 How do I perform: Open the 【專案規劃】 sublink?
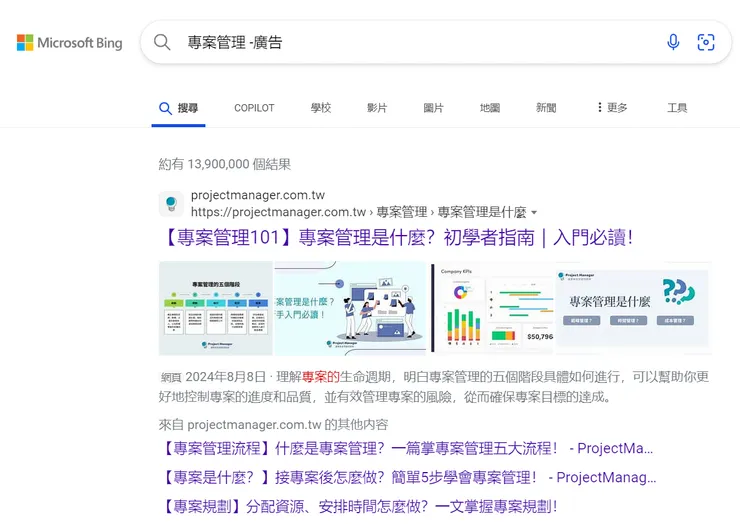359,507
